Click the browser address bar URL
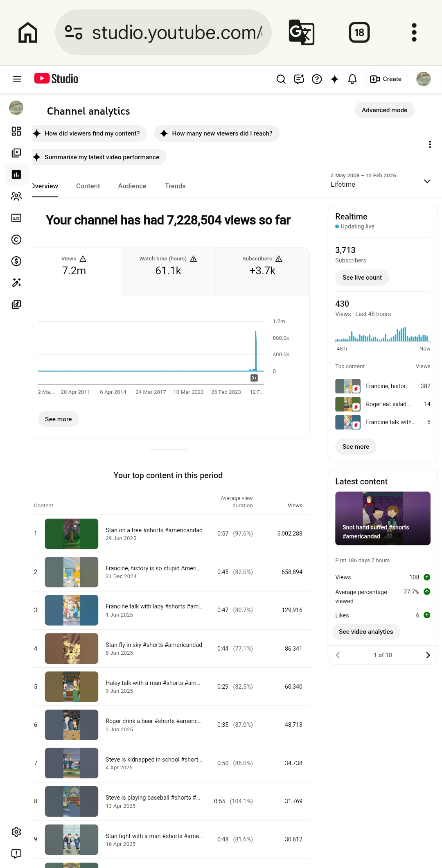This screenshot has height=868, width=442. tap(177, 32)
